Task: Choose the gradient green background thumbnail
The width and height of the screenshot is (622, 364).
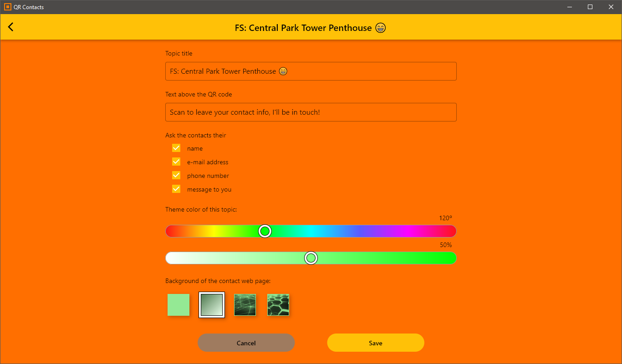Action: click(212, 305)
